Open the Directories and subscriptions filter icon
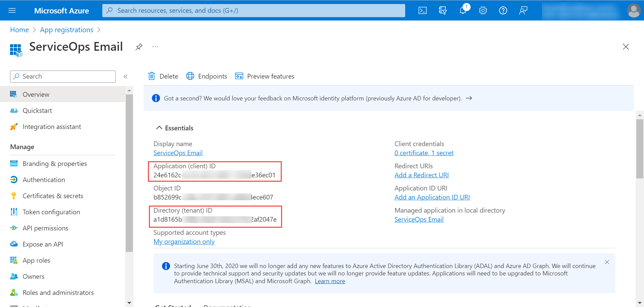Screen dimensions: 644x307 (443, 10)
